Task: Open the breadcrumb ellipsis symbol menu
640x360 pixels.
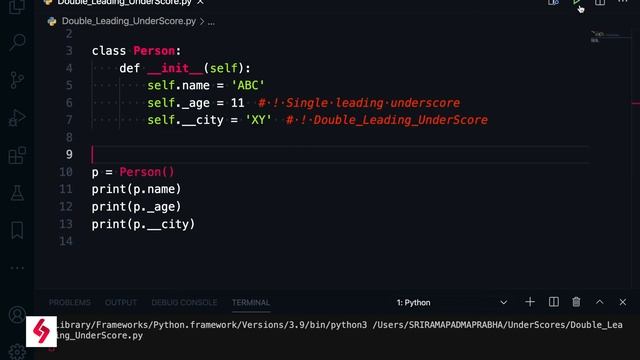Action: point(211,22)
